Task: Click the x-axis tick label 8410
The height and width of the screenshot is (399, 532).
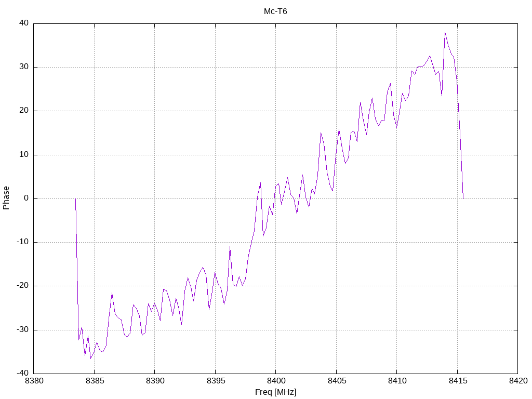Action: tap(397, 381)
